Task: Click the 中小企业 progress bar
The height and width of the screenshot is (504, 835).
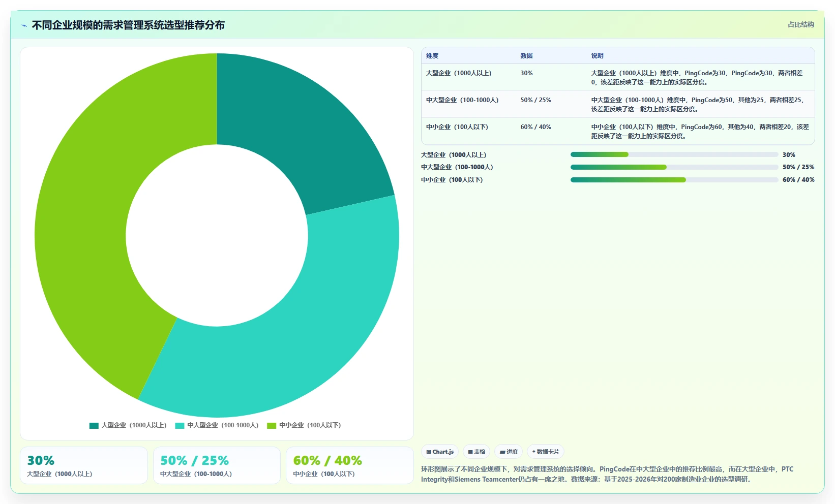Action: [x=674, y=180]
